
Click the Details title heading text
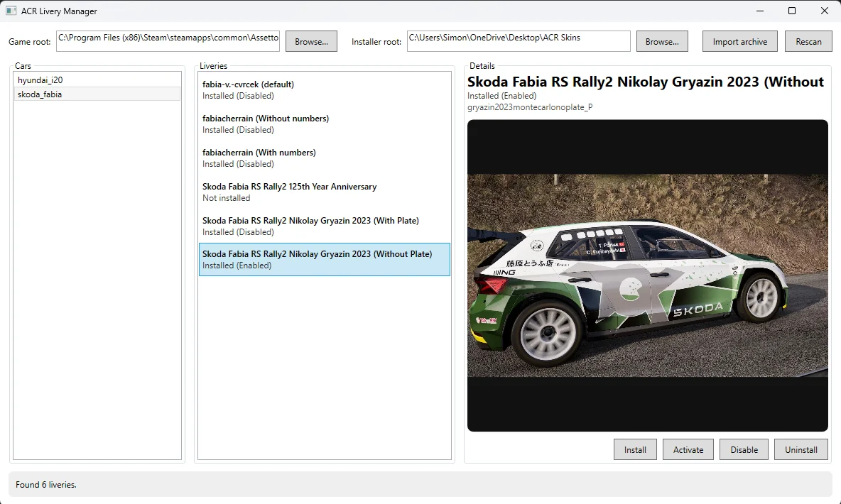pyautogui.click(x=645, y=82)
